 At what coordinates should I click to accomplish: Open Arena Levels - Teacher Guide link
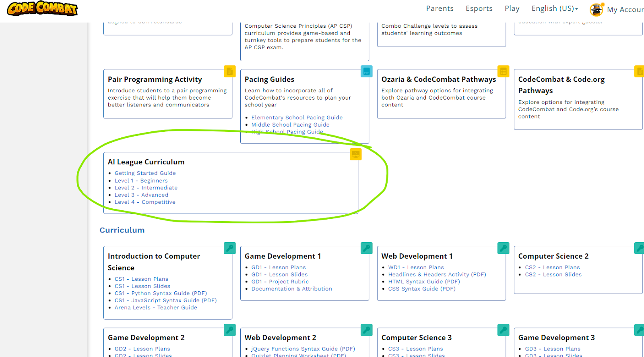pyautogui.click(x=156, y=308)
